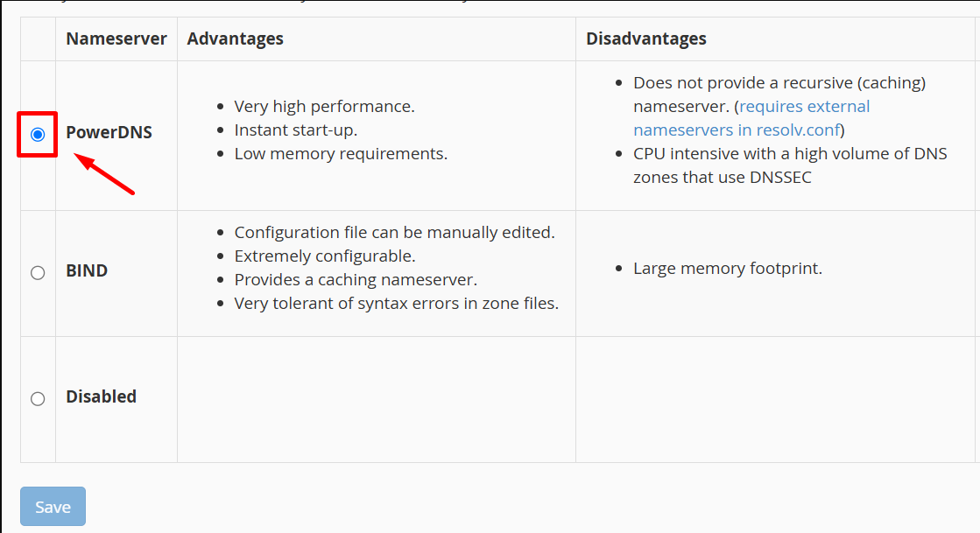Click the Low memory requirements bullet text
Screen dimensions: 980x533
(x=341, y=154)
